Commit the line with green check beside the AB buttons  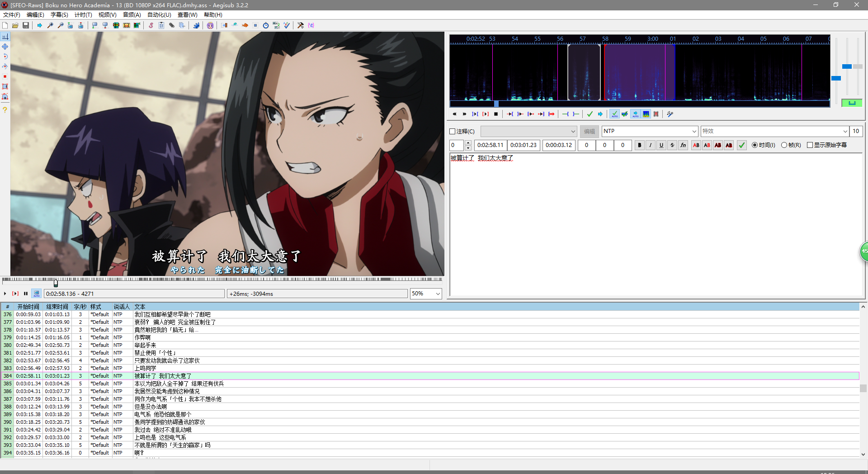point(742,145)
